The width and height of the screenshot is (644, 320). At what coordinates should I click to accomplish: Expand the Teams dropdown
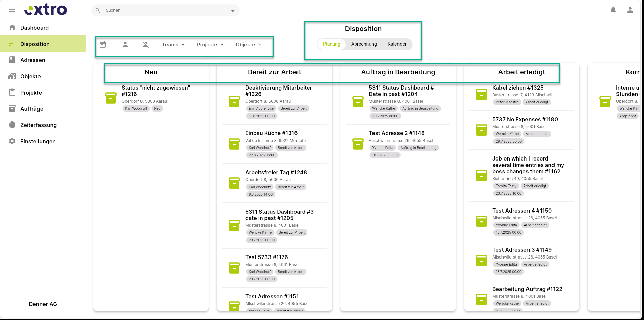point(173,45)
